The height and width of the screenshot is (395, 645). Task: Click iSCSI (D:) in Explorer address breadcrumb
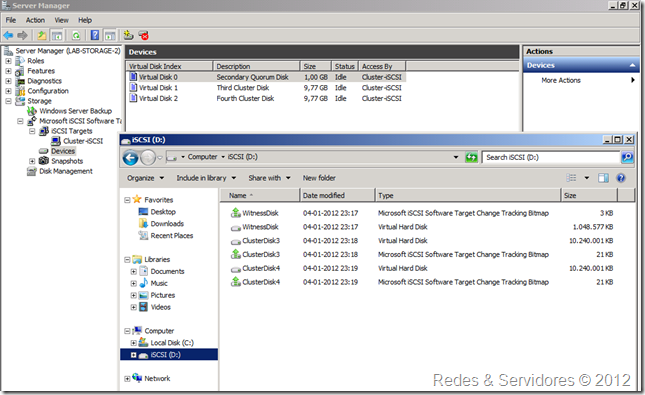pyautogui.click(x=243, y=157)
